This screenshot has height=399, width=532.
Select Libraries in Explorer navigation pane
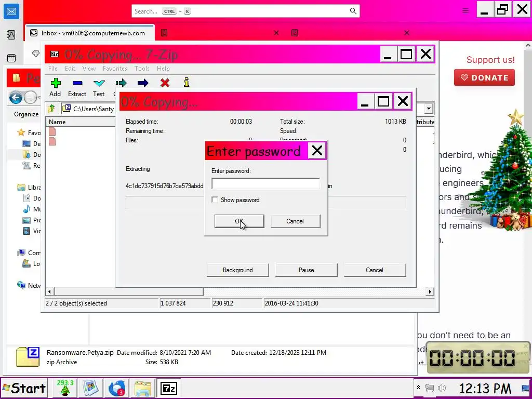point(29,187)
